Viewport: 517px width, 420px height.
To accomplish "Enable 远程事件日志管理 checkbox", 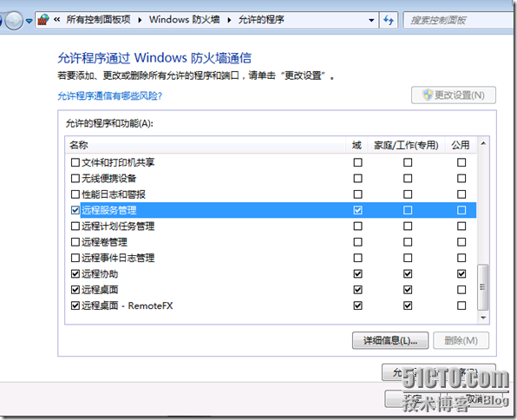I will [x=75, y=258].
